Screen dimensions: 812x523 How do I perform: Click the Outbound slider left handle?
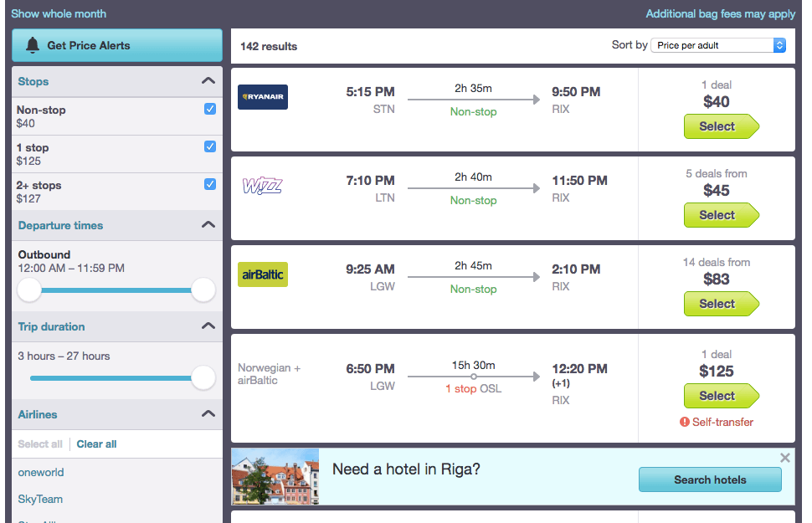[x=29, y=290]
